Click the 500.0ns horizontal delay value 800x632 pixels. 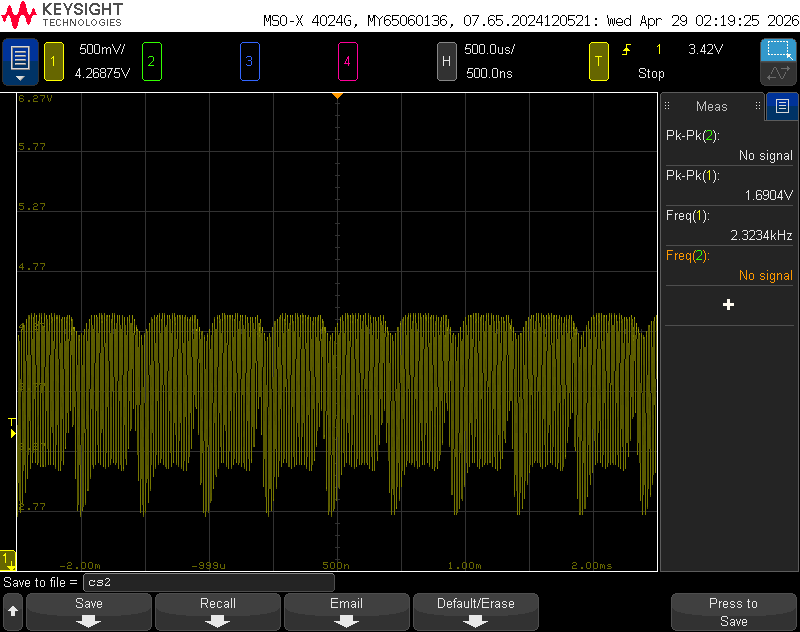coord(489,73)
